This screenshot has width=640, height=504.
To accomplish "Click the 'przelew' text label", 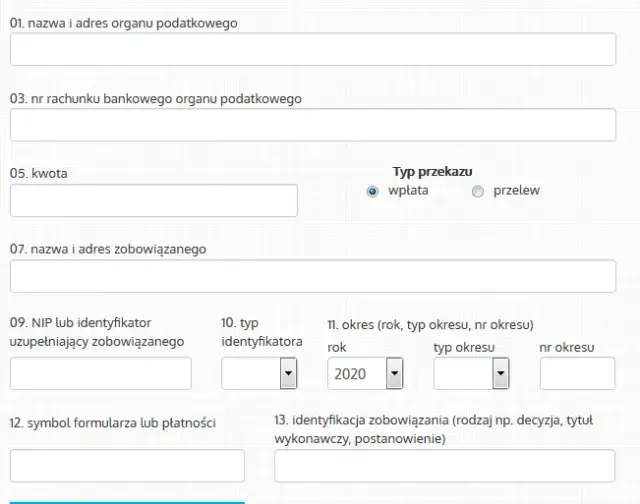I will tap(516, 191).
